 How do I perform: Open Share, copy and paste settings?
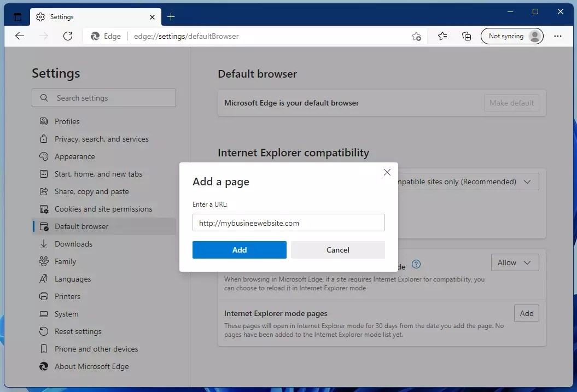(104, 191)
